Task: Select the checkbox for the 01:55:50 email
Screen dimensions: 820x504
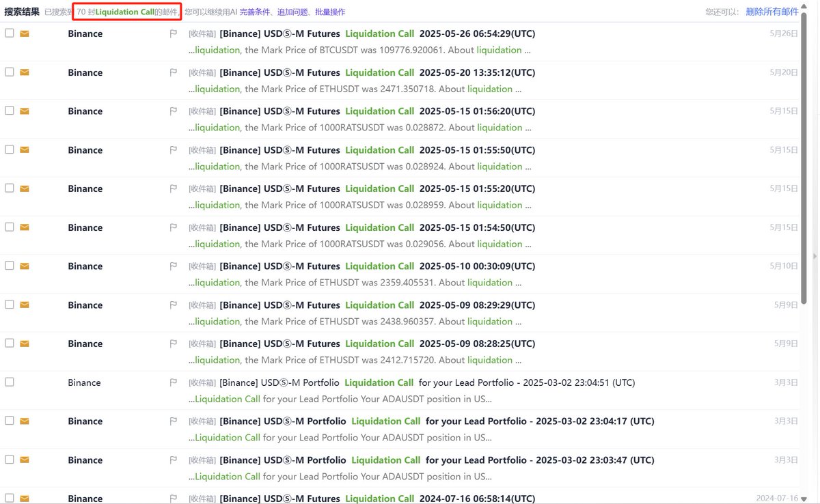Action: click(10, 149)
